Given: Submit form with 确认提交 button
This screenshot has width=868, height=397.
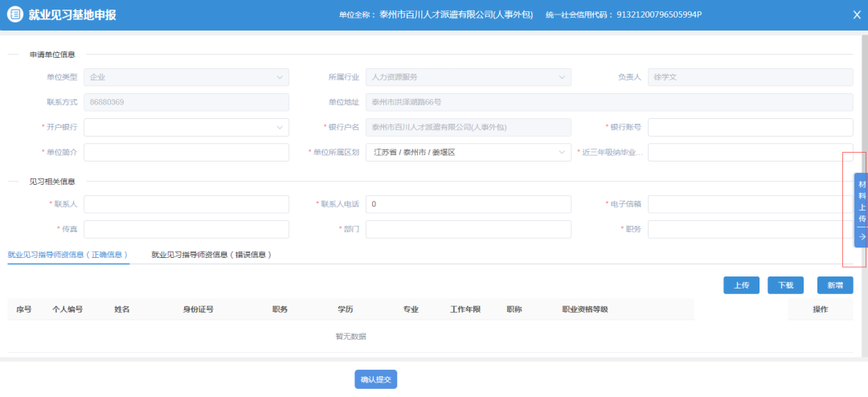Looking at the screenshot, I should point(375,379).
